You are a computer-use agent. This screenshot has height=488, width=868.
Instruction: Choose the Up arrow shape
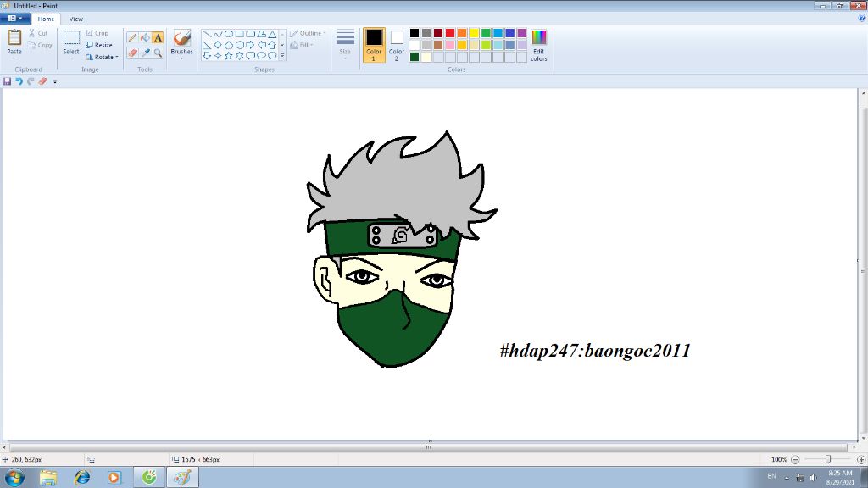pyautogui.click(x=272, y=45)
